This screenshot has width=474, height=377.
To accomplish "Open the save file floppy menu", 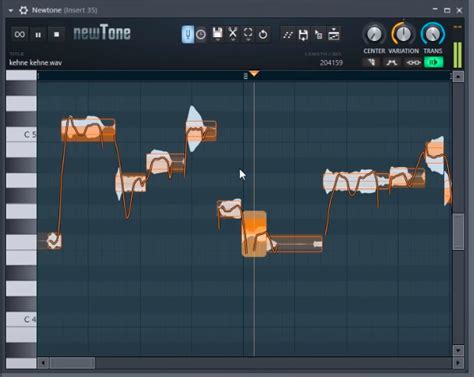I will [217, 34].
